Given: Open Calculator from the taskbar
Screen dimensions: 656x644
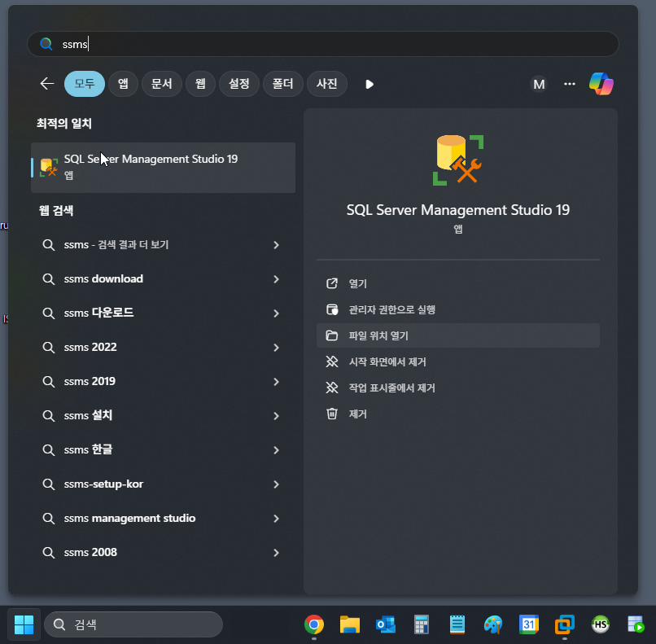Looking at the screenshot, I should pos(422,624).
